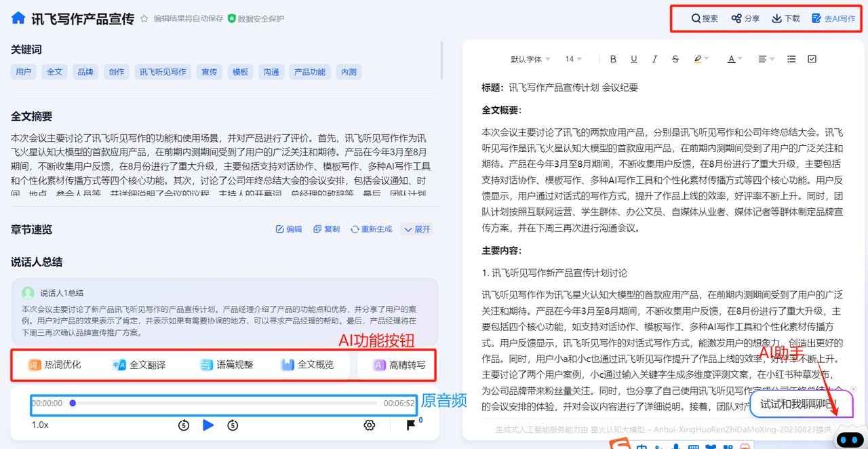
Task: Select the 讯飞听见写作 keyword tag
Action: click(x=163, y=72)
